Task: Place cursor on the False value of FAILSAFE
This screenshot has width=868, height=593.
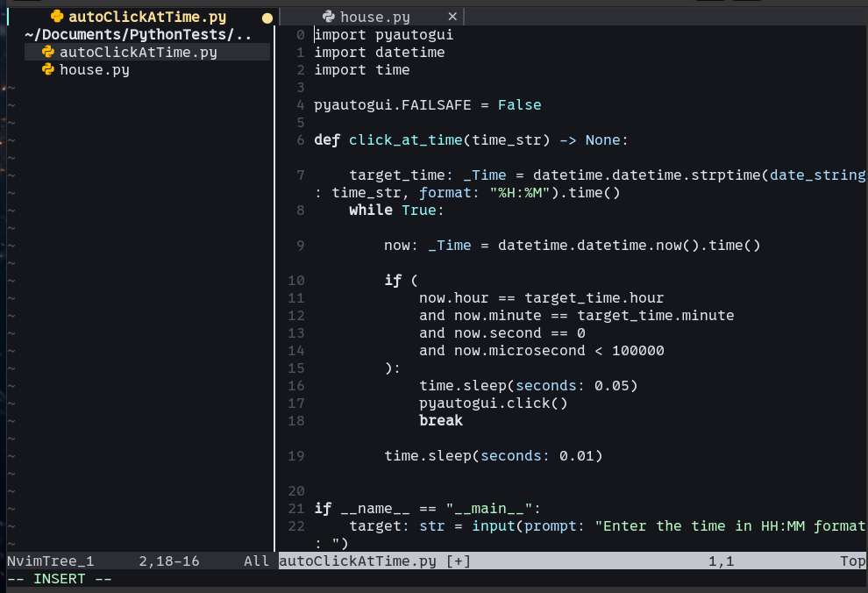Action: coord(519,105)
